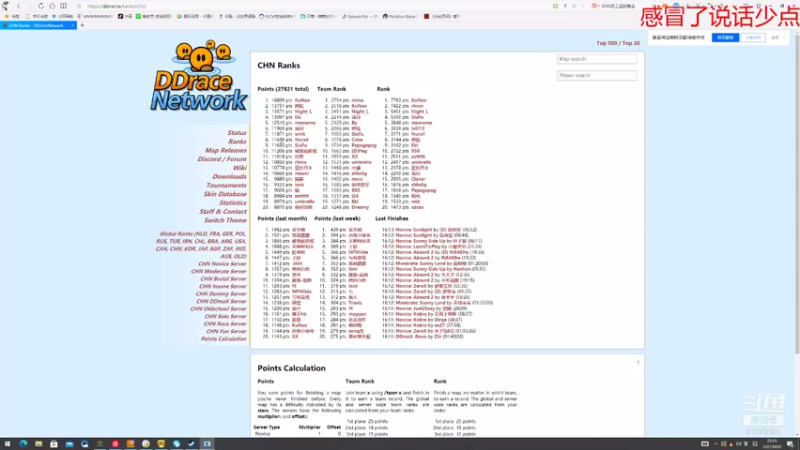
Task: Open rhino, first in Team Rank list
Action: [x=357, y=101]
